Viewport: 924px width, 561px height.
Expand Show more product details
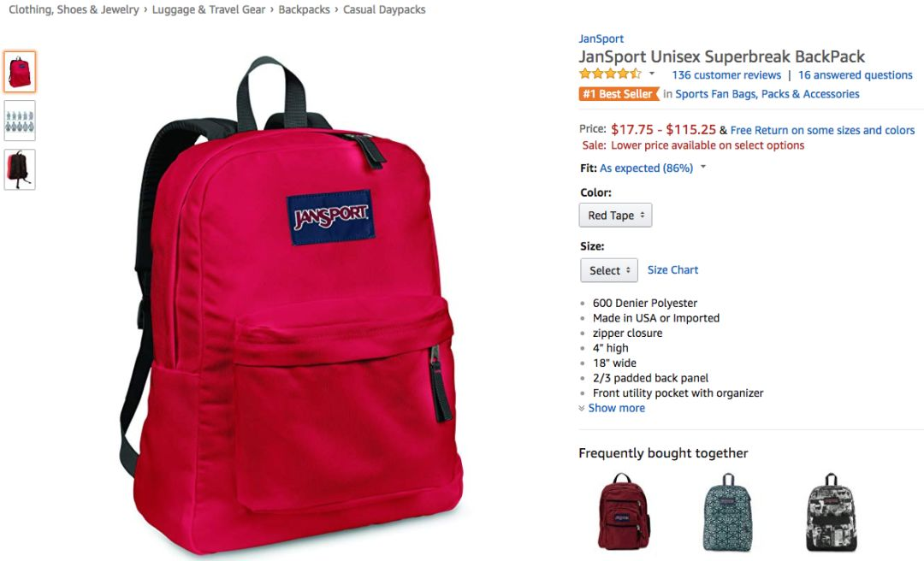point(612,408)
